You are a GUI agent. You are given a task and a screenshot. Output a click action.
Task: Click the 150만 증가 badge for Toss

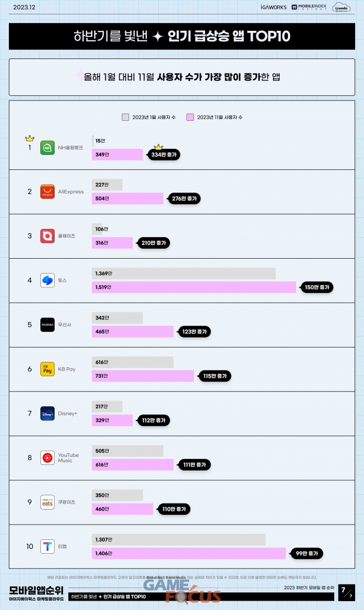click(x=317, y=287)
